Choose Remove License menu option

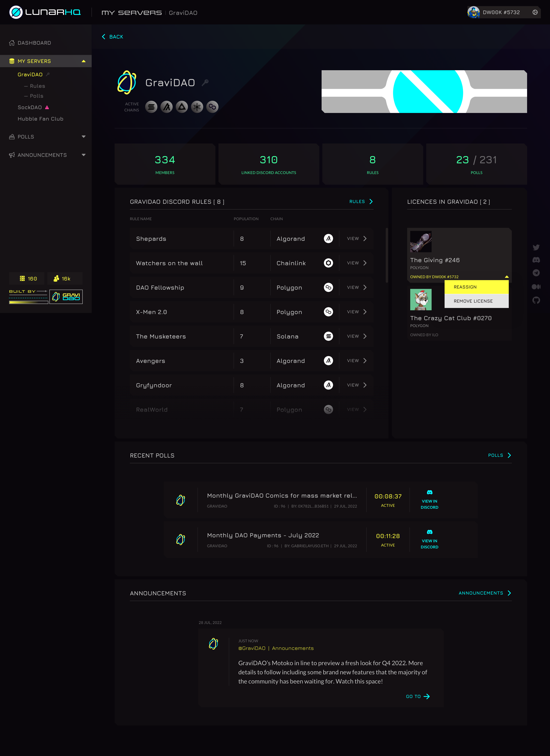[476, 301]
